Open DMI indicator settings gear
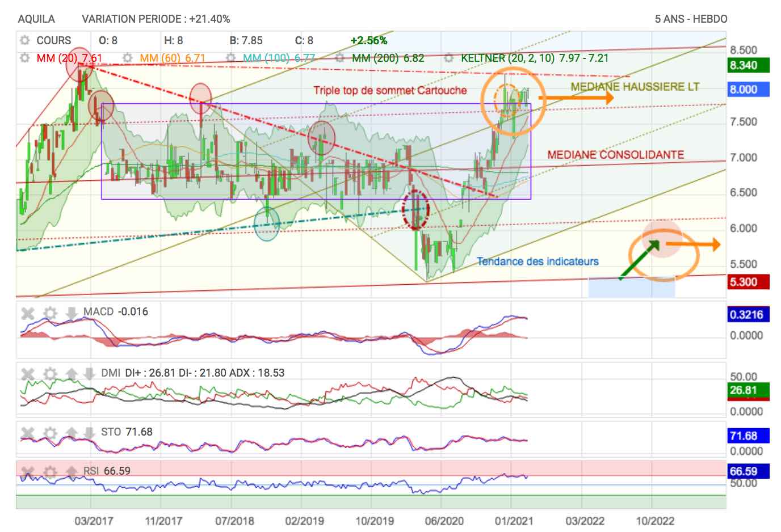Image resolution: width=781 pixels, height=532 pixels. coord(51,373)
